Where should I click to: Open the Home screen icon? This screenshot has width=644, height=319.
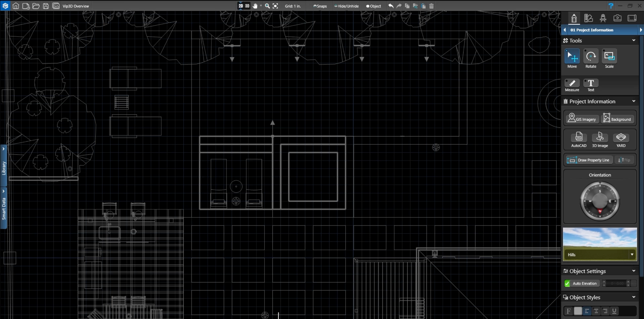point(16,6)
